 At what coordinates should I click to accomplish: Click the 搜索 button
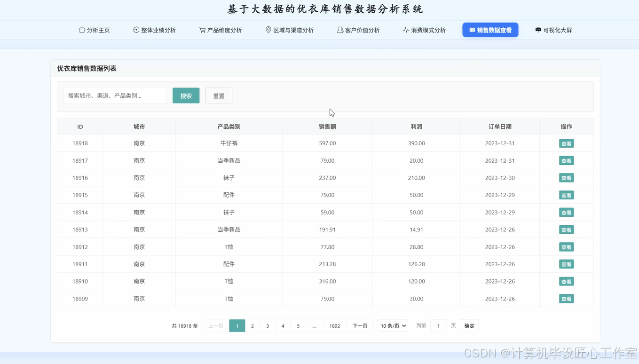coord(186,95)
